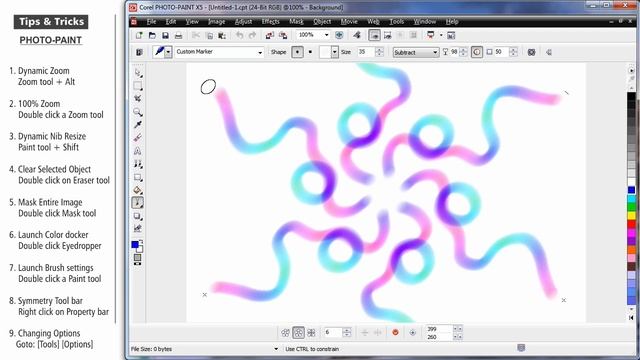Image resolution: width=640 pixels, height=360 pixels.
Task: Open the Window menu
Action: [425, 22]
